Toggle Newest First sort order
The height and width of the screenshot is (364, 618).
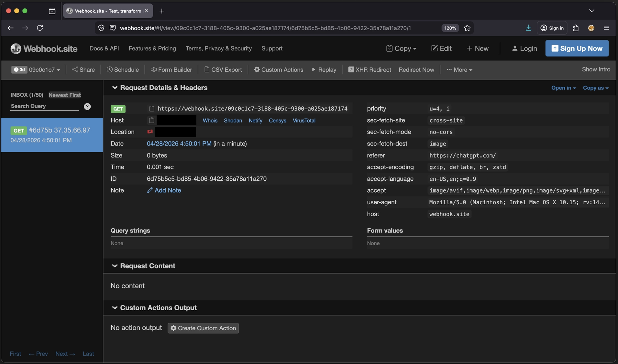click(x=64, y=95)
